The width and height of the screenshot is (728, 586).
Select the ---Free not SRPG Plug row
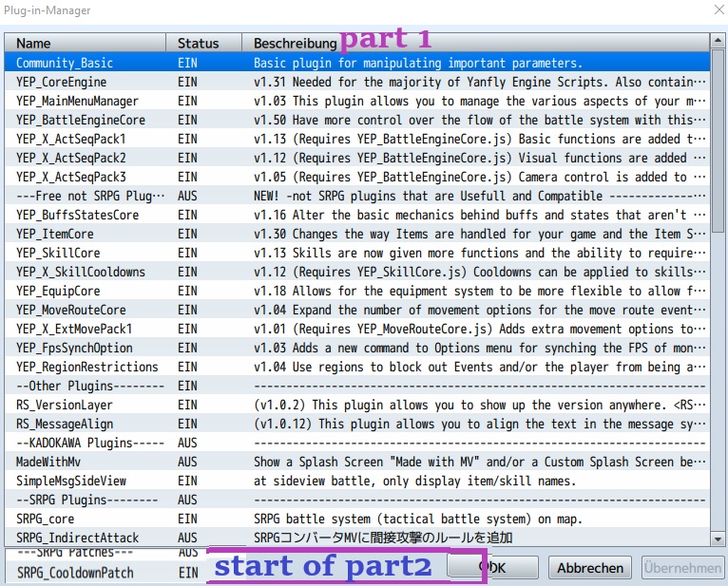[357, 196]
